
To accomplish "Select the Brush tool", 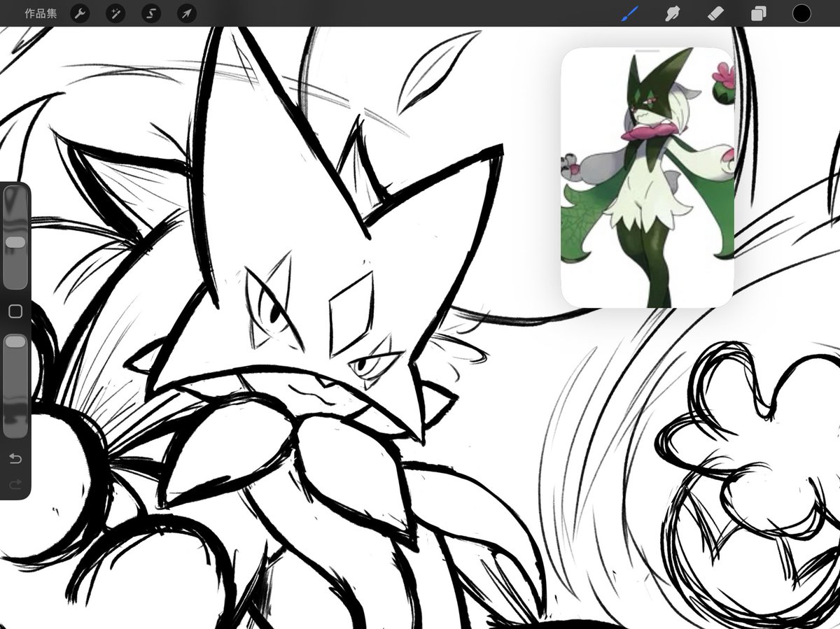I will pos(631,13).
